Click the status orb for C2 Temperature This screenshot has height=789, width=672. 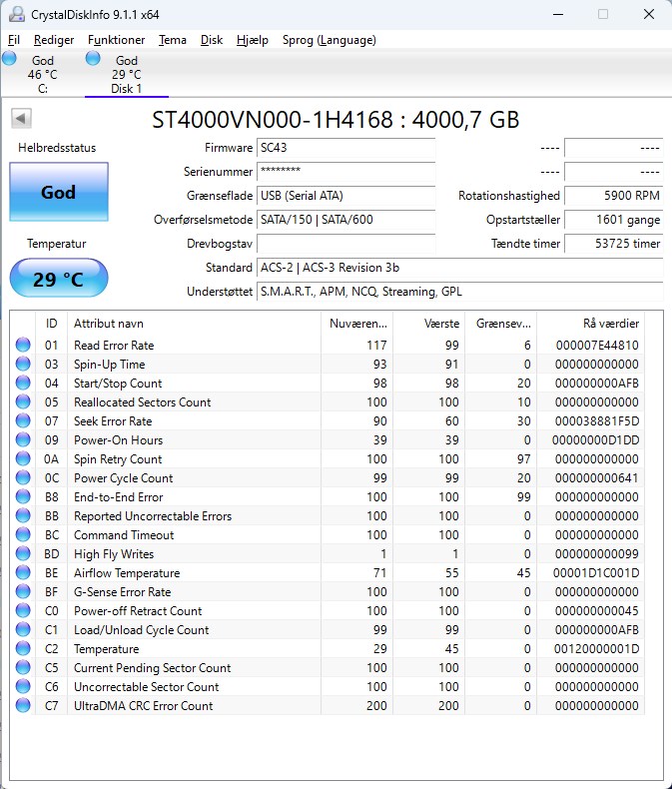(23, 648)
